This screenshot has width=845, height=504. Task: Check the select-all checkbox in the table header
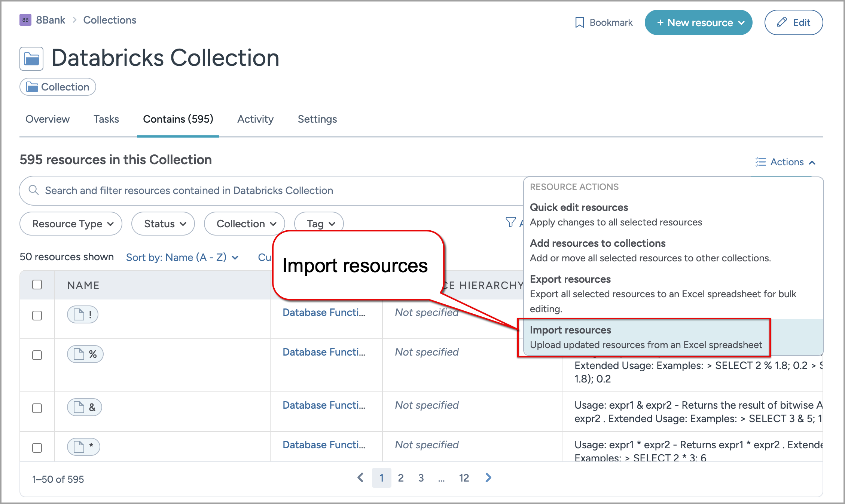coord(37,285)
